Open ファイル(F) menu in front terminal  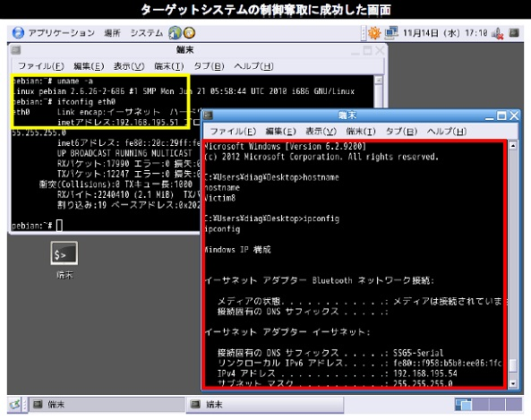click(x=233, y=131)
